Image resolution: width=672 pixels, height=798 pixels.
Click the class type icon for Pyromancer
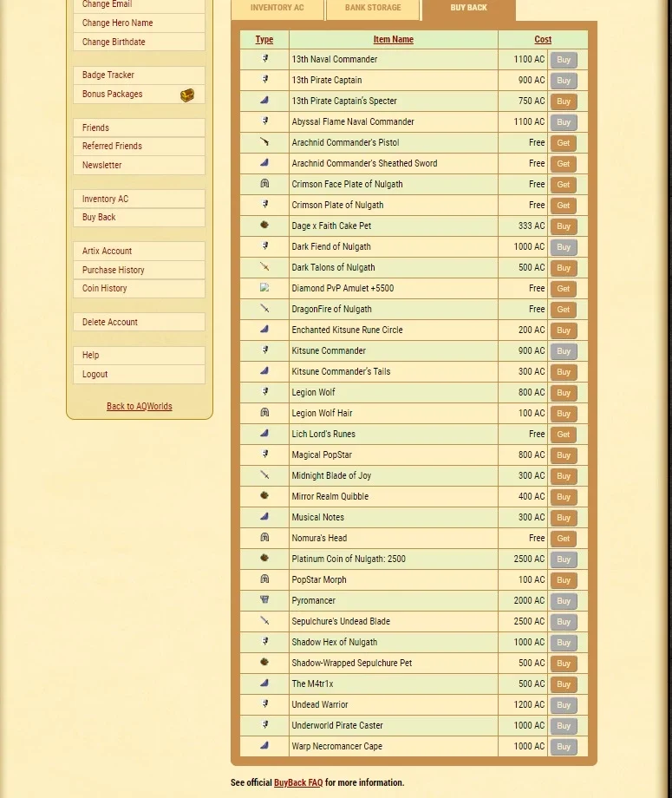264,599
